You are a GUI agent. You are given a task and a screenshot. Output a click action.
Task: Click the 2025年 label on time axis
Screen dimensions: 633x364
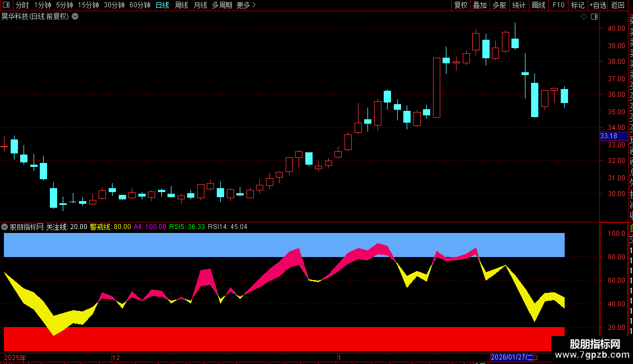pos(15,357)
